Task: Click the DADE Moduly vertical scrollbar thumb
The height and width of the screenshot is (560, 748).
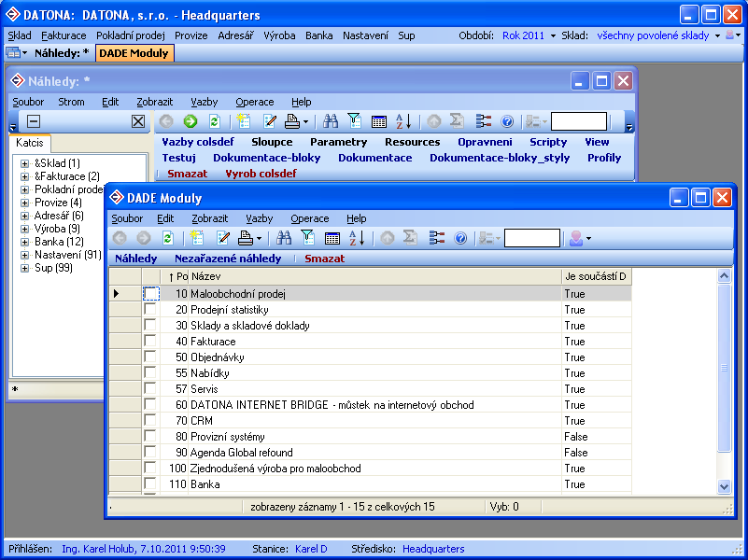Action: pos(724,368)
